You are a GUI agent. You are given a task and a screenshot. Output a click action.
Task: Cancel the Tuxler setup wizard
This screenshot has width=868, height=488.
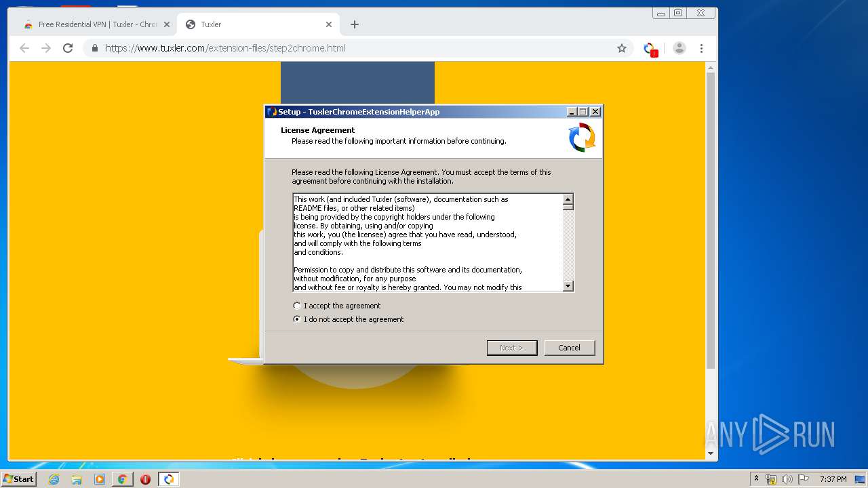tap(569, 348)
